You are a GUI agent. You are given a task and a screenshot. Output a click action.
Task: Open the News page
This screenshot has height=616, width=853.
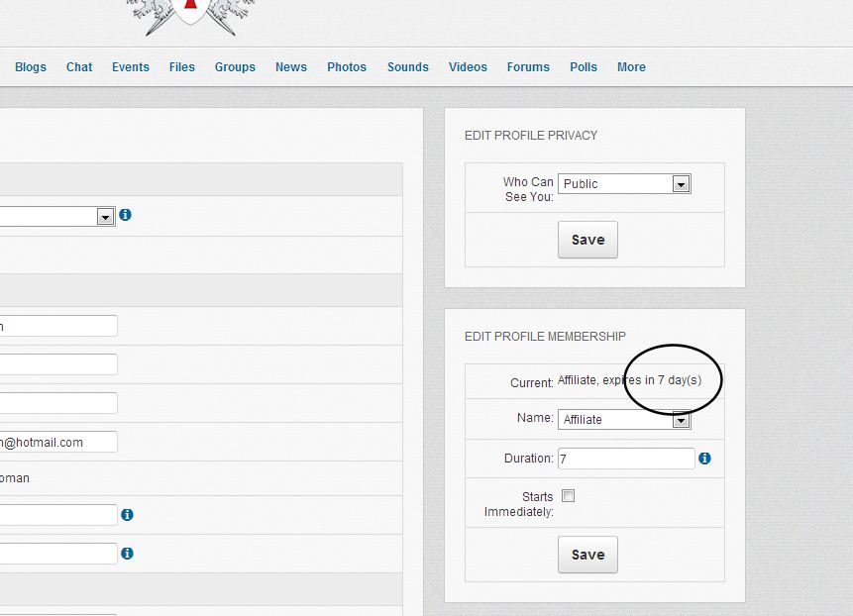tap(291, 67)
